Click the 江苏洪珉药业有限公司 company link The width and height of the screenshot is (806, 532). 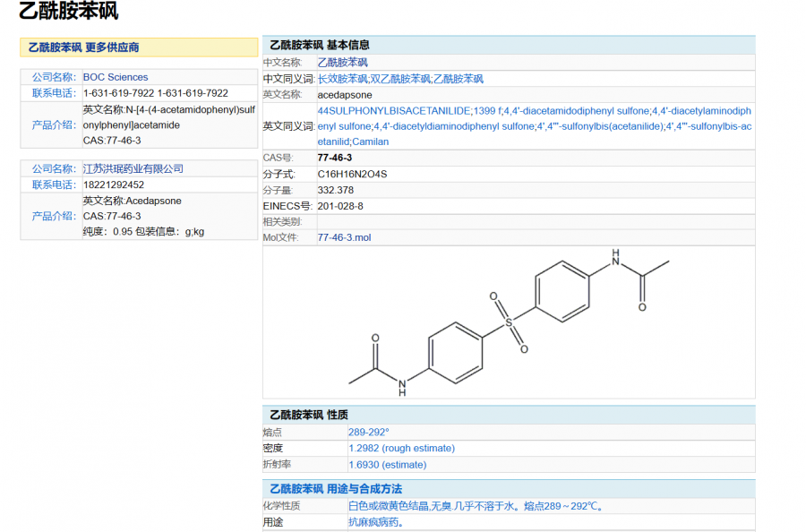133,168
